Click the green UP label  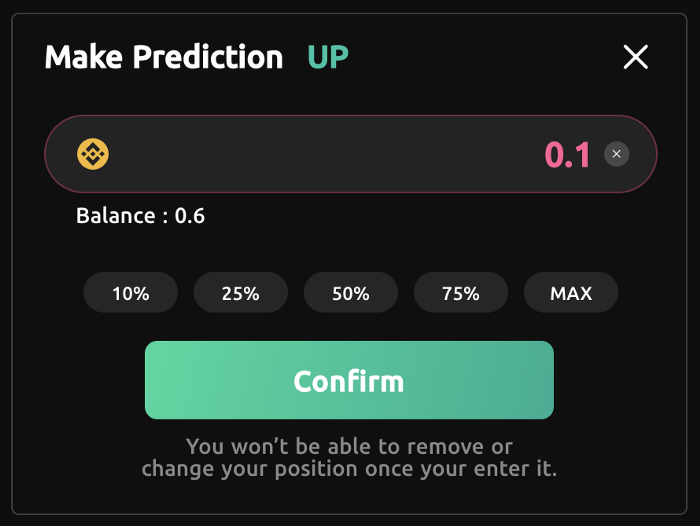click(328, 58)
